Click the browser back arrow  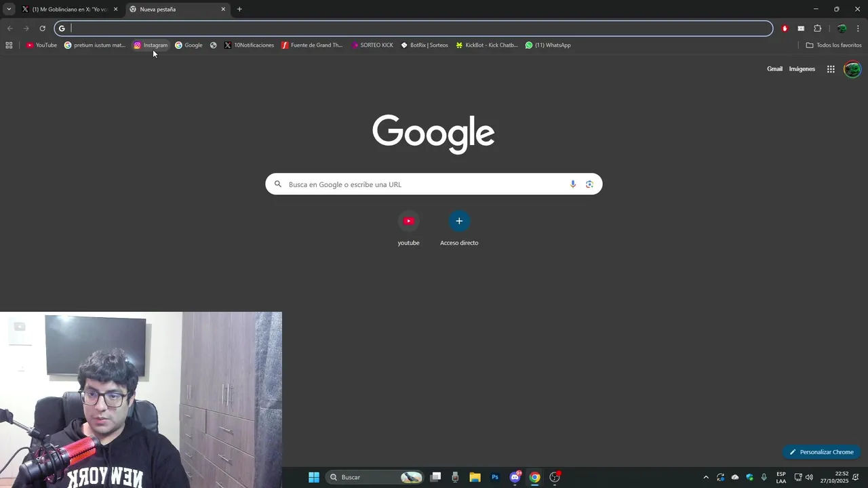pos(9,28)
